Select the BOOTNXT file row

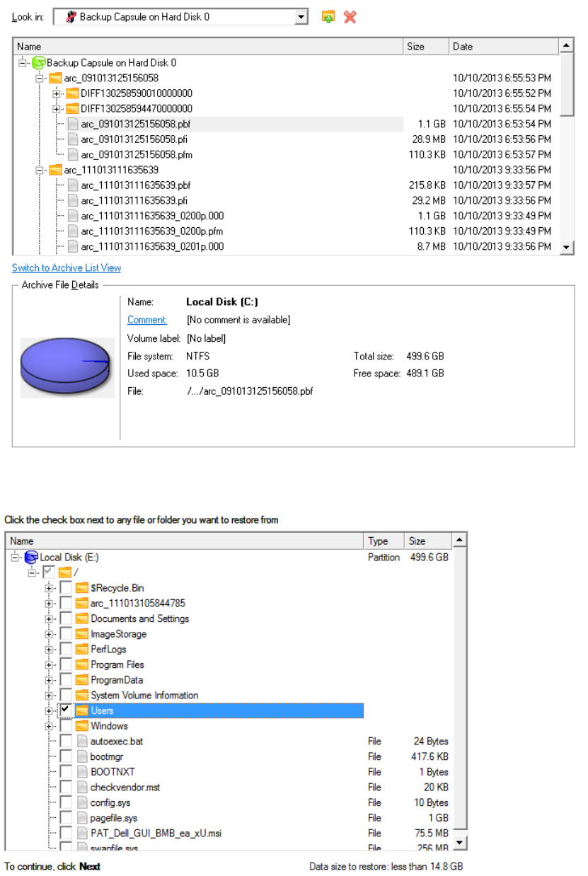pyautogui.click(x=229, y=772)
